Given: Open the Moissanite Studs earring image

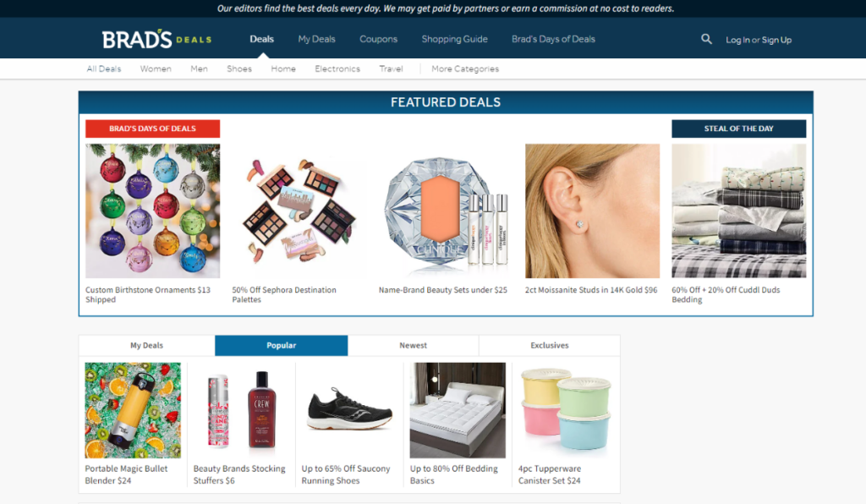Looking at the screenshot, I should coord(592,211).
